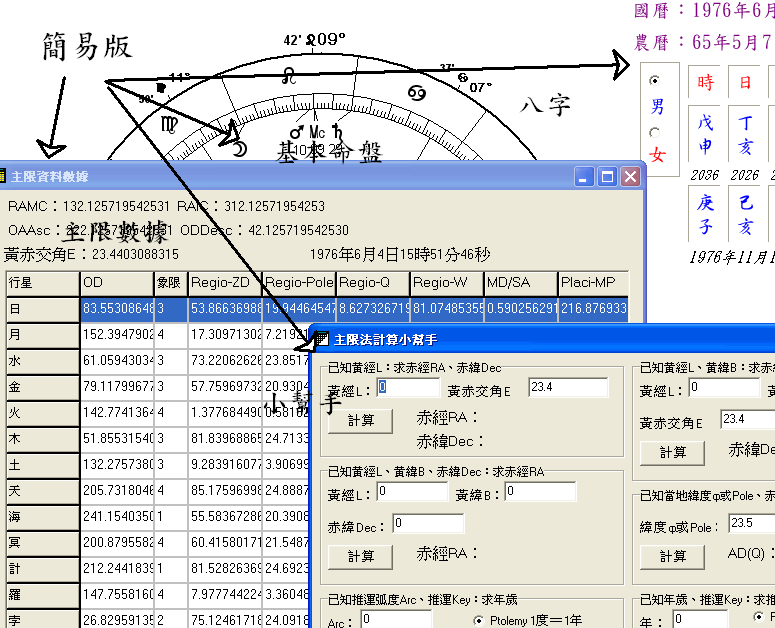The height and width of the screenshot is (628, 775).
Task: Select the 羅 row header
Action: [43, 594]
